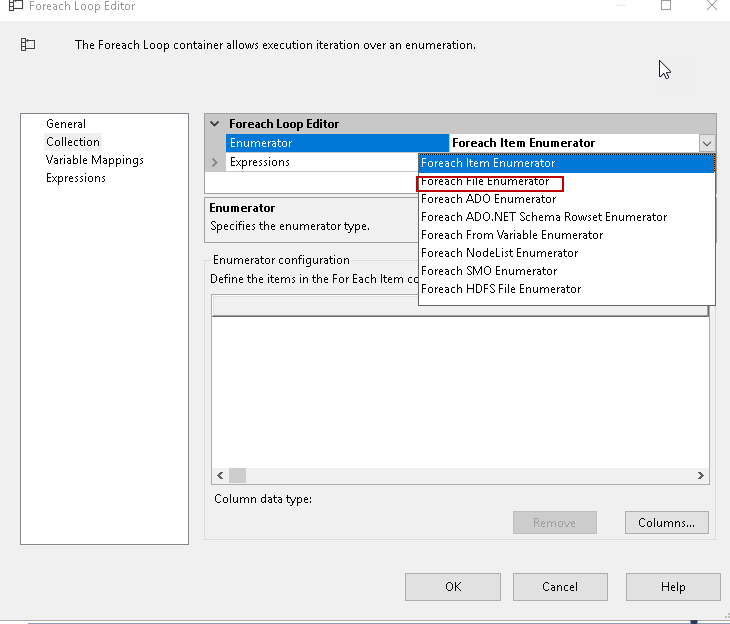Choose Foreach ADO Enumerator option
Screen dimensions: 730x624
tap(488, 199)
